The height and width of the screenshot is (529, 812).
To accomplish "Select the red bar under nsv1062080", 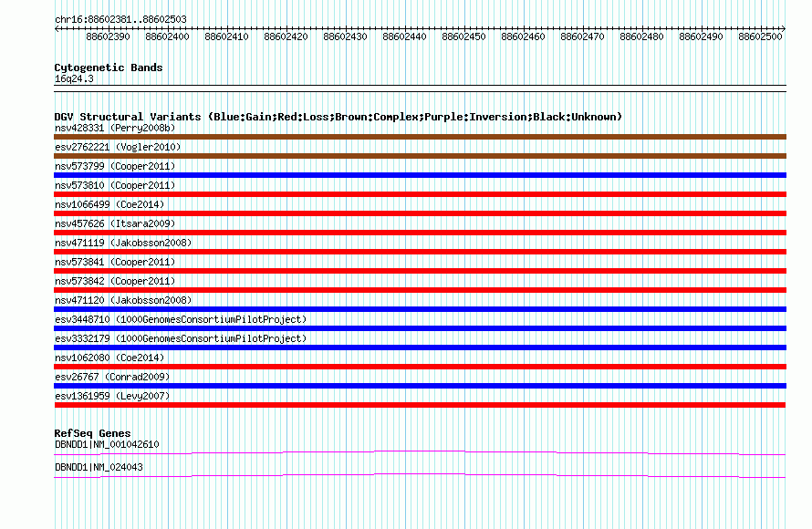I will (420, 367).
